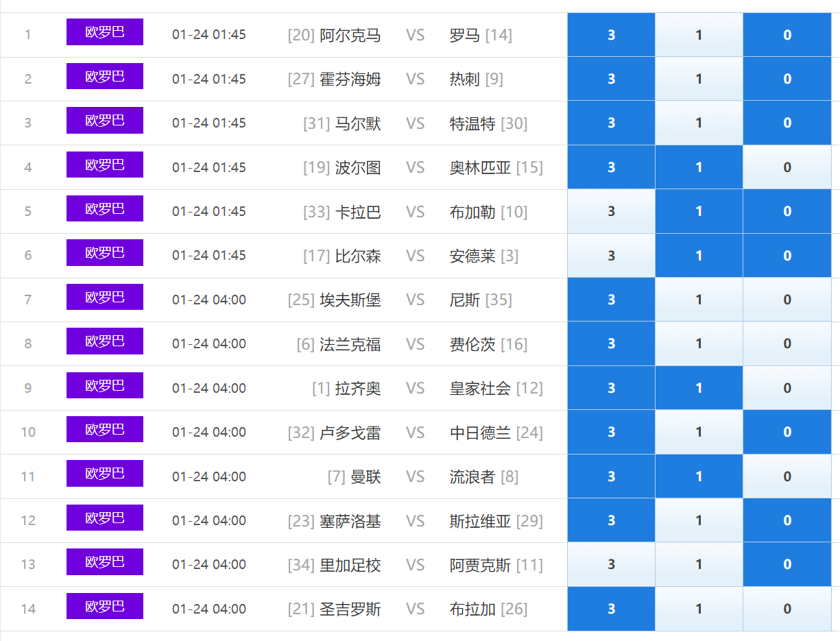This screenshot has height=641, width=840.
Task: Pick draw 1 for 法兰克福 vs 费伦茨
Action: (699, 343)
